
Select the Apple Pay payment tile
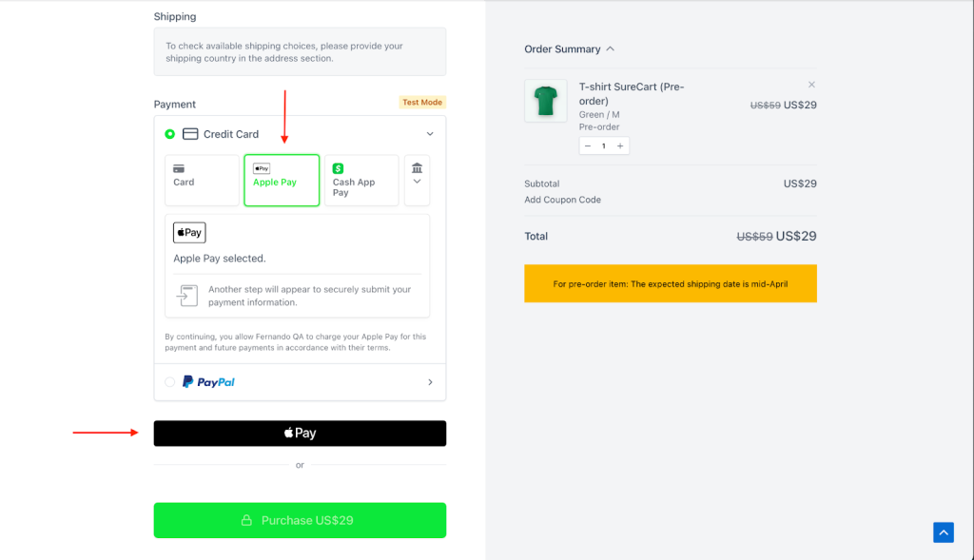(281, 180)
